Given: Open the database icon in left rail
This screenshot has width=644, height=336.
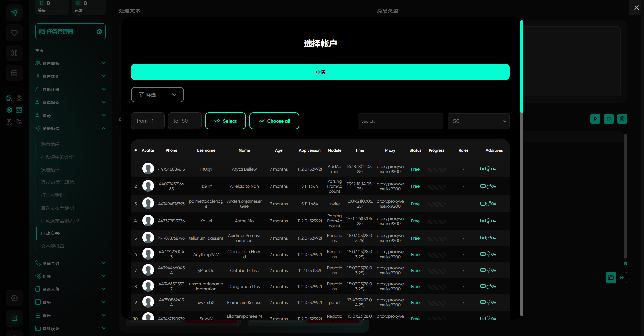Looking at the screenshot, I should click(x=14, y=73).
